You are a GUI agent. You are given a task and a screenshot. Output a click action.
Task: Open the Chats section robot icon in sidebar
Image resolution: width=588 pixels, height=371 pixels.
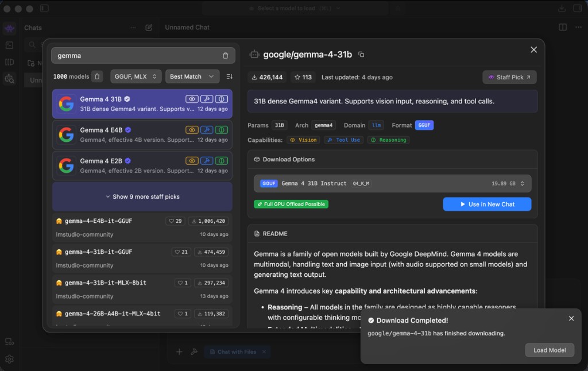coord(9,28)
